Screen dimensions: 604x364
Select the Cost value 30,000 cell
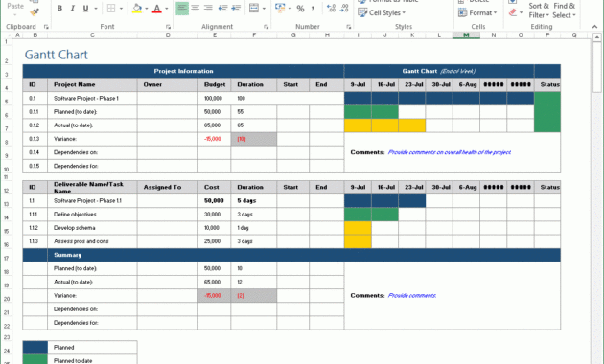(x=215, y=215)
